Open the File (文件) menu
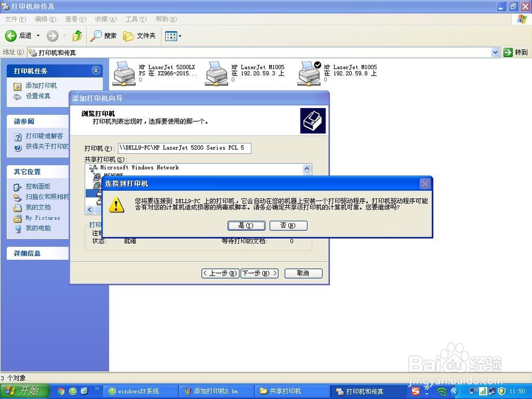 (x=15, y=19)
